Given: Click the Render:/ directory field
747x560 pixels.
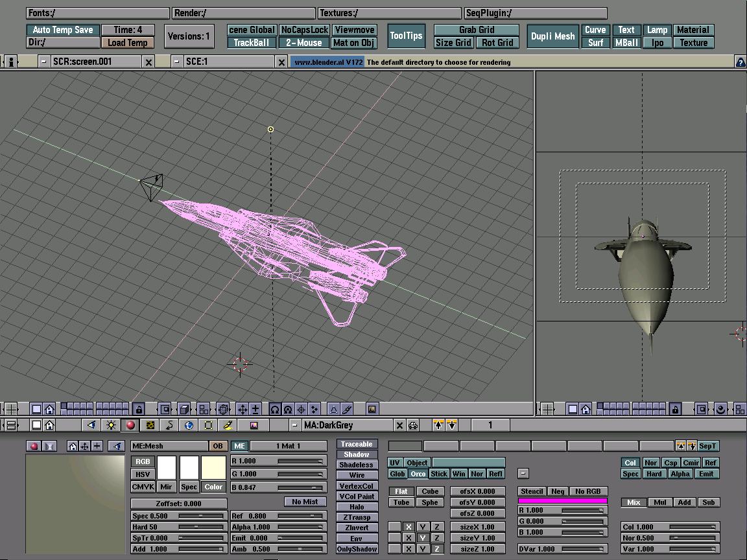Looking at the screenshot, I should coord(243,13).
